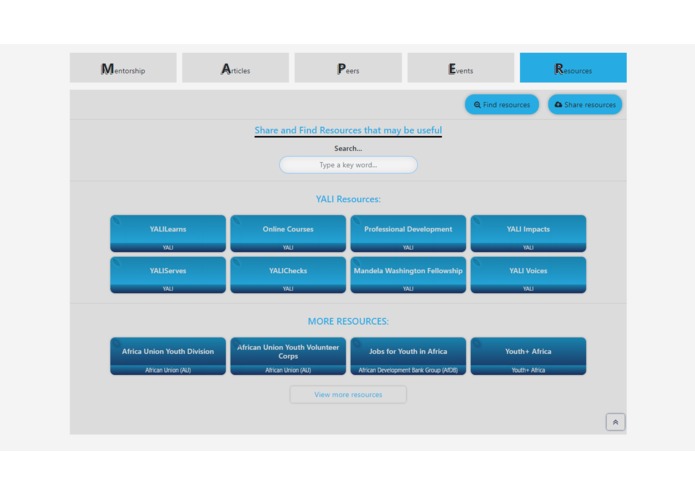The image size is (695, 494).
Task: Open the Mentorship tab
Action: pos(123,68)
